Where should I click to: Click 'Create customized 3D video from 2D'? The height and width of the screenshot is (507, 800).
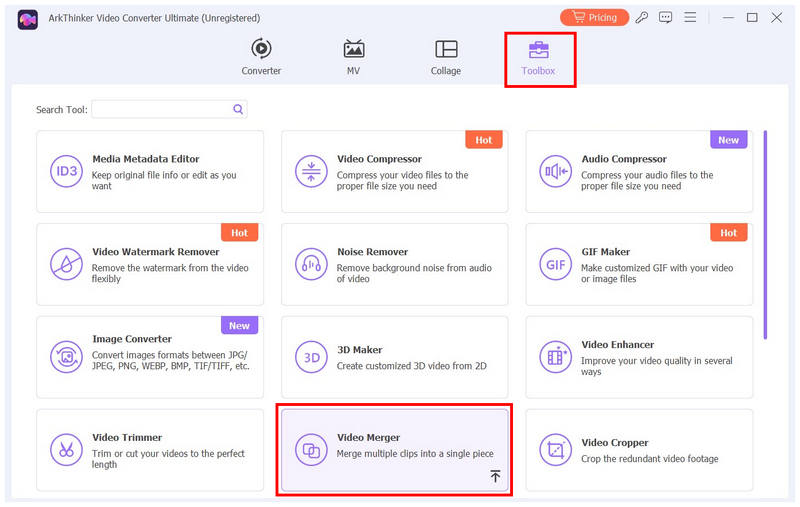pyautogui.click(x=411, y=366)
